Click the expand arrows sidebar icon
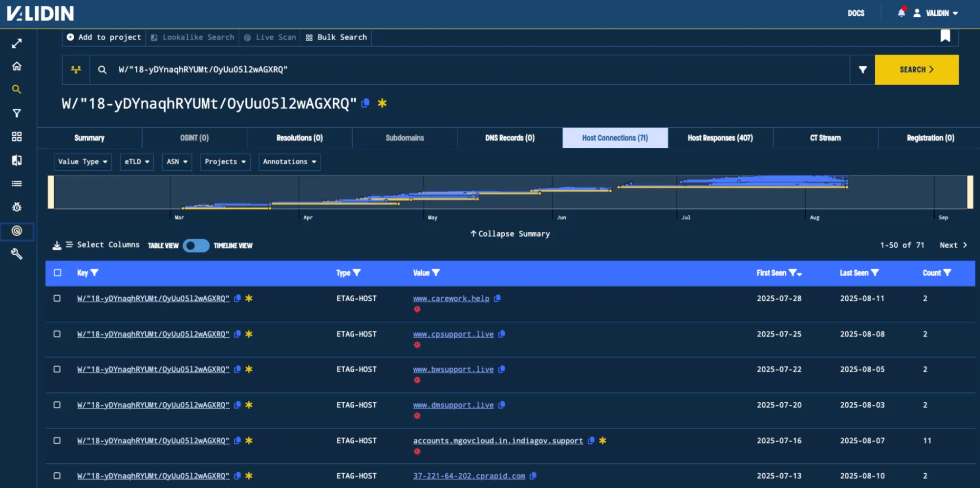 coord(17,43)
